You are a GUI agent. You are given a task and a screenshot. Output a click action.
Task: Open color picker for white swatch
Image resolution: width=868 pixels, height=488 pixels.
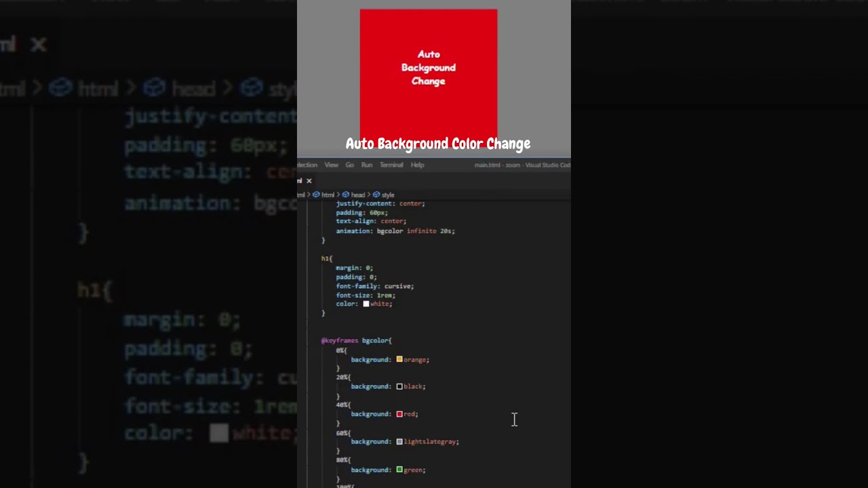366,304
